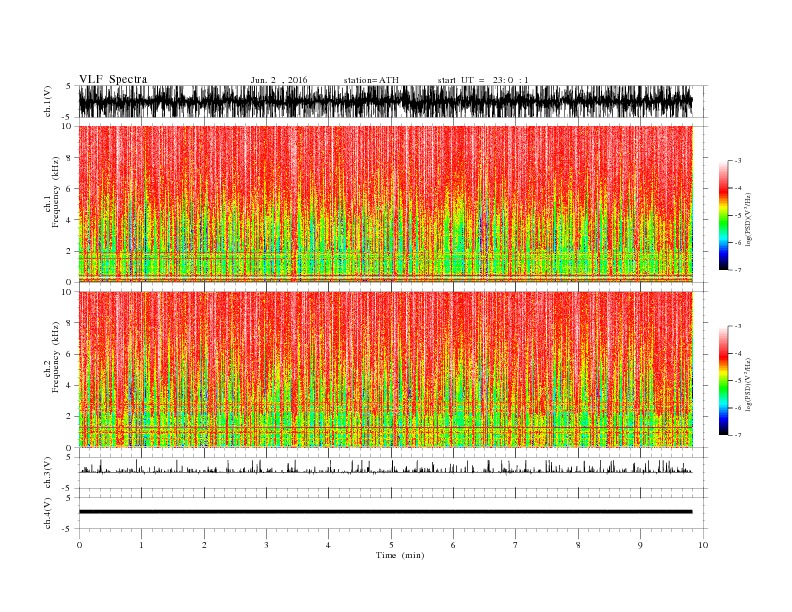
Task: Click the "-4" label on lower colorbar
Action: pyautogui.click(x=737, y=353)
